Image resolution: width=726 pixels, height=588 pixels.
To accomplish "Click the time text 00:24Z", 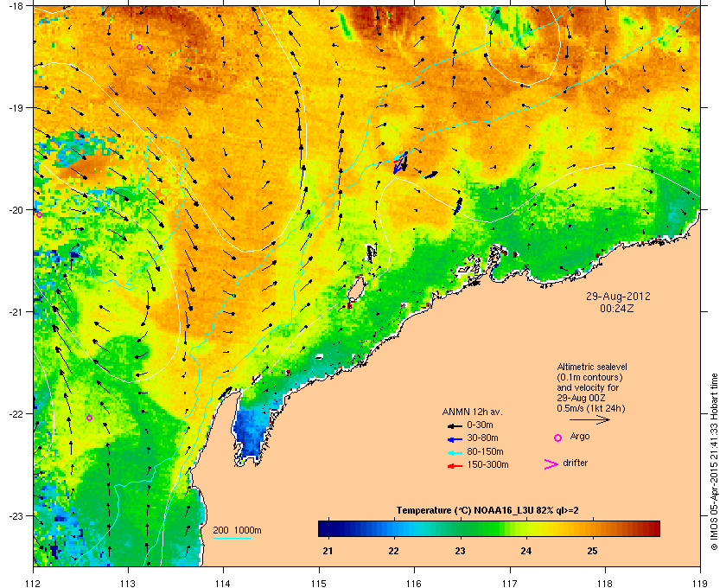I will (617, 308).
